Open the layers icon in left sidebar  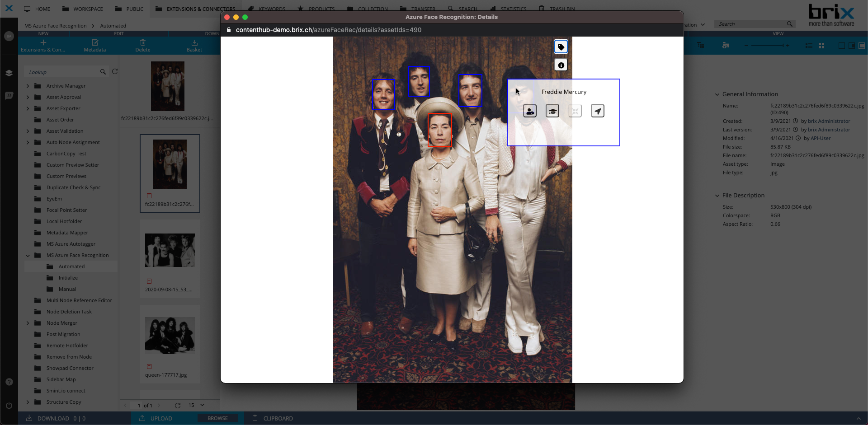coord(9,73)
